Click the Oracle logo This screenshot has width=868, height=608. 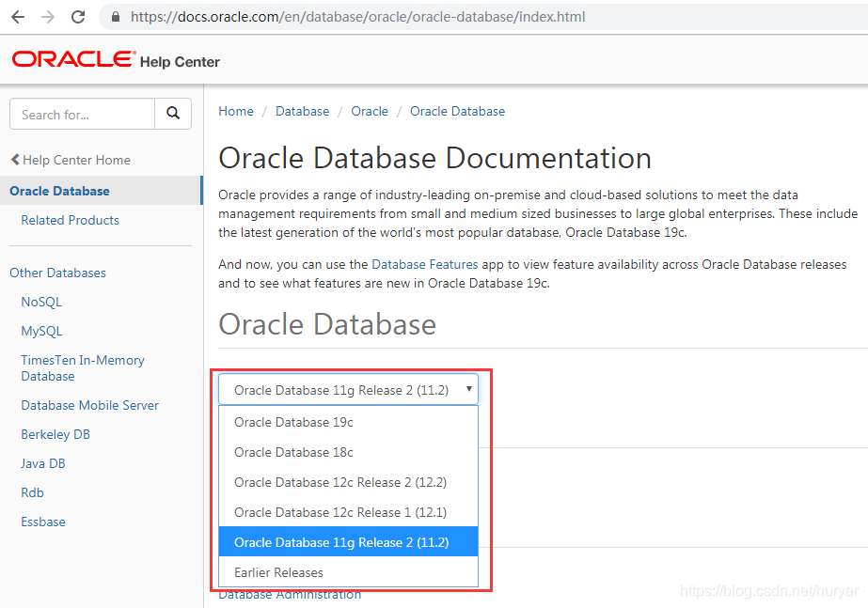coord(73,59)
